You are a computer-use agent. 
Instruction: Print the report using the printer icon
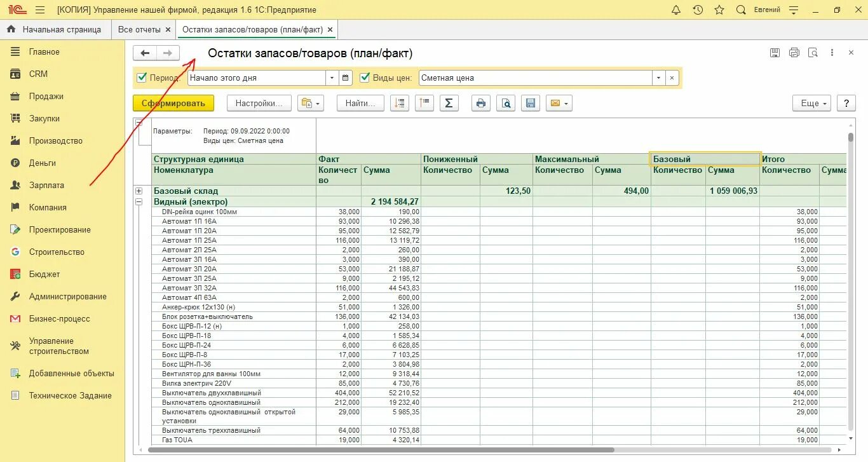pos(482,103)
